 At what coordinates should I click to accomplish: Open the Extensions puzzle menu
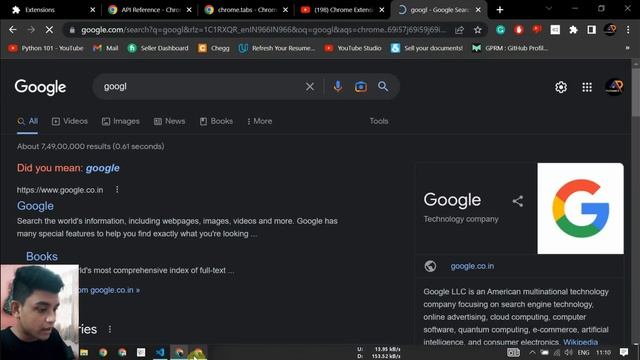click(x=573, y=29)
